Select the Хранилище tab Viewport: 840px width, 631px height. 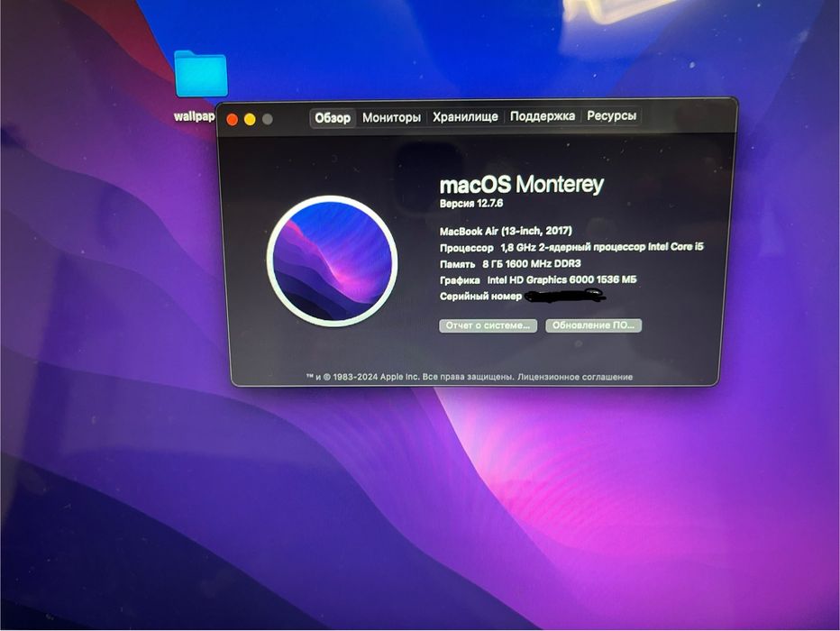point(465,117)
